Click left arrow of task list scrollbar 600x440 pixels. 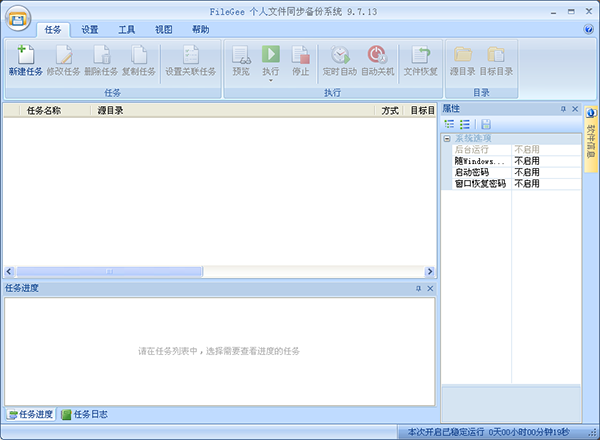(x=9, y=272)
